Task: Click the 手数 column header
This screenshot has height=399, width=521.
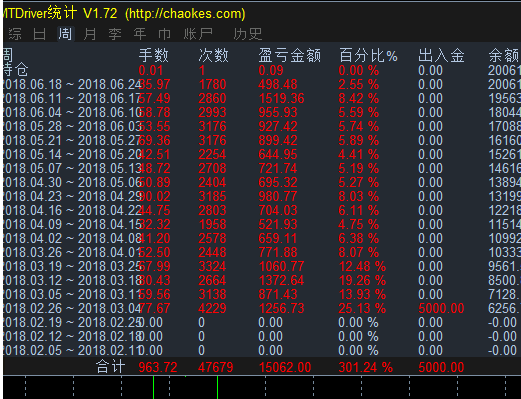Action: (154, 55)
